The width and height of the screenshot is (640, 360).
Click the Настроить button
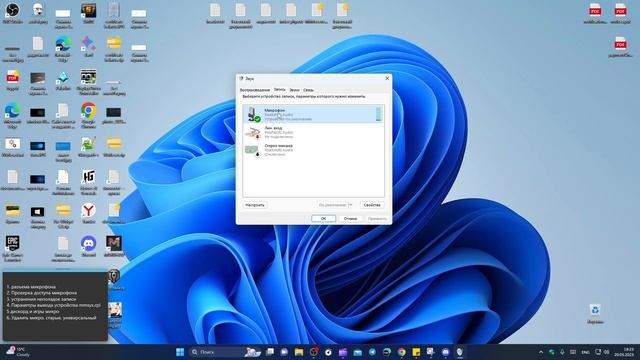(x=255, y=205)
